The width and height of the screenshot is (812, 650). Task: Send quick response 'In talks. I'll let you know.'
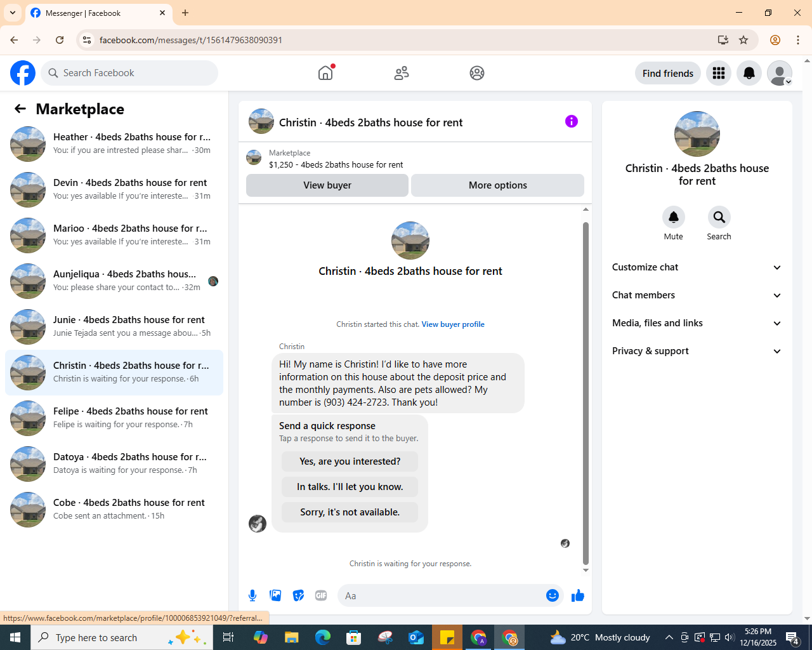point(350,487)
